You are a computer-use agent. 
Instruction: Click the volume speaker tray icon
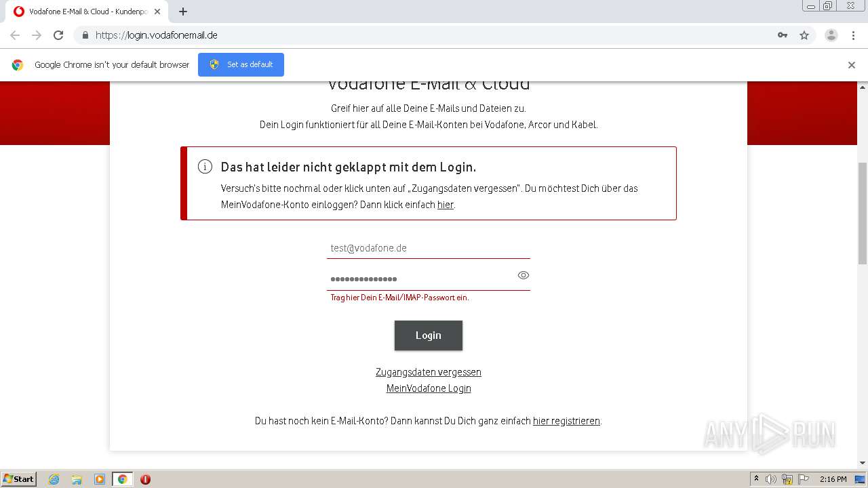point(771,479)
